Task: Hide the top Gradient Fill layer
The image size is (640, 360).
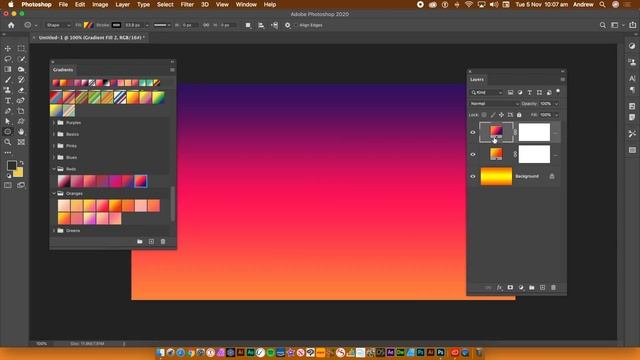Action: pos(473,132)
